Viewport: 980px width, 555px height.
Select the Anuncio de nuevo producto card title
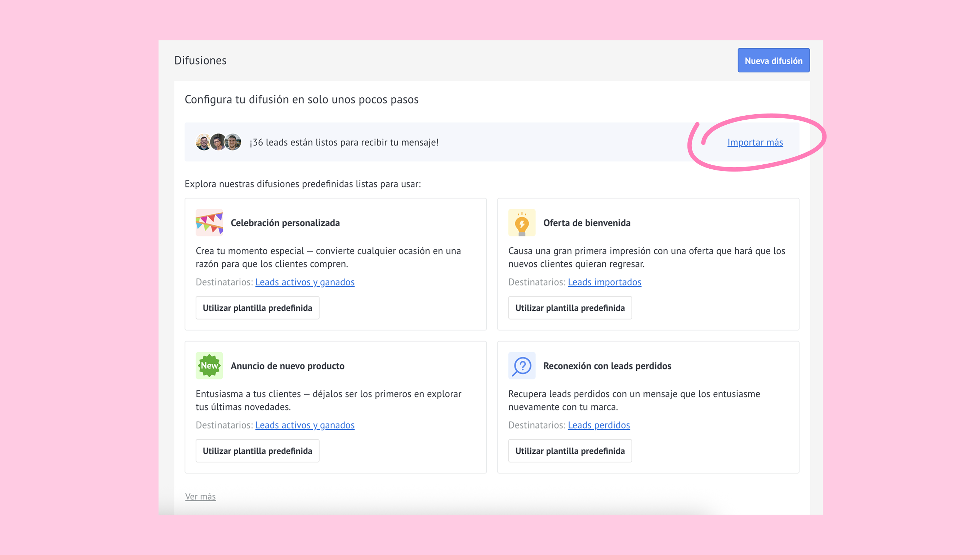[x=287, y=366]
